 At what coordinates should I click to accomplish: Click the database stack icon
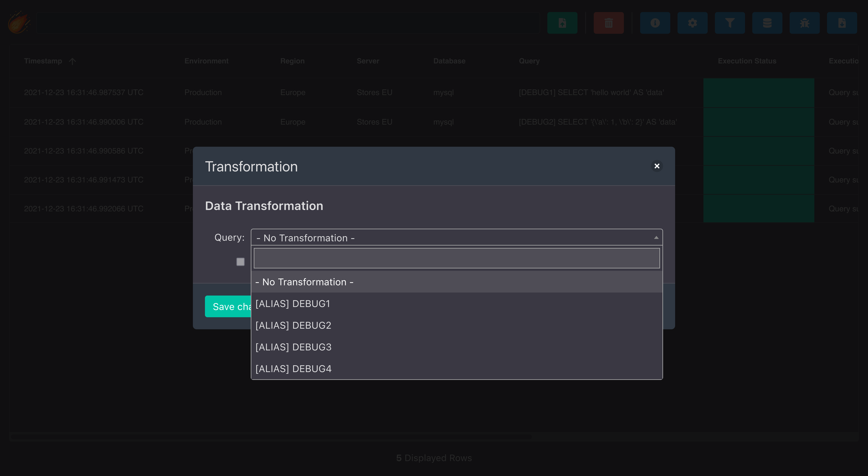point(767,23)
